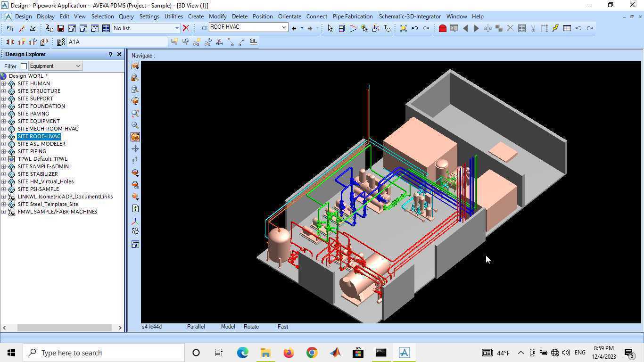Click the taskbar search box
The height and width of the screenshot is (362, 644).
(104, 353)
